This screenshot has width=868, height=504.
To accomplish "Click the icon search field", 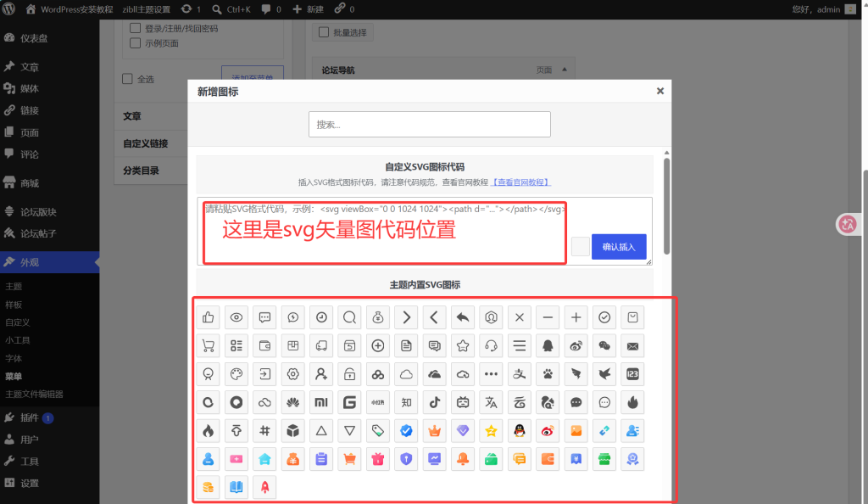I will click(x=430, y=124).
